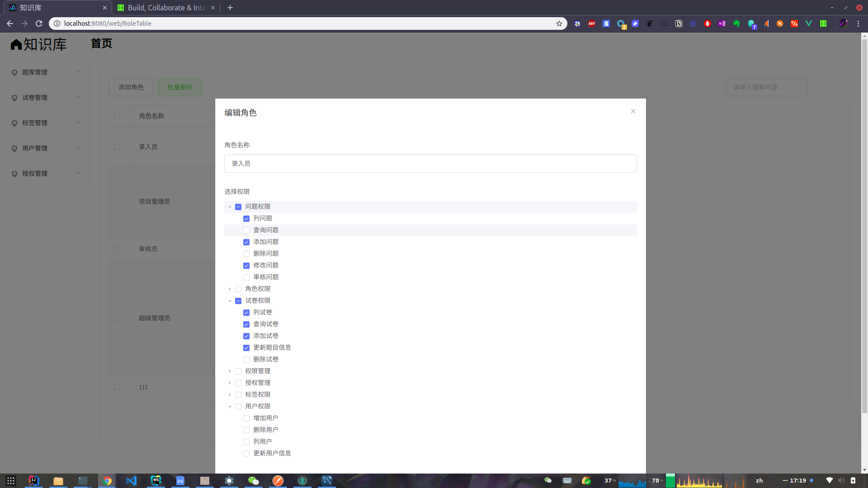The height and width of the screenshot is (488, 868).
Task: Expand the 标签权限 tree node
Action: click(230, 395)
